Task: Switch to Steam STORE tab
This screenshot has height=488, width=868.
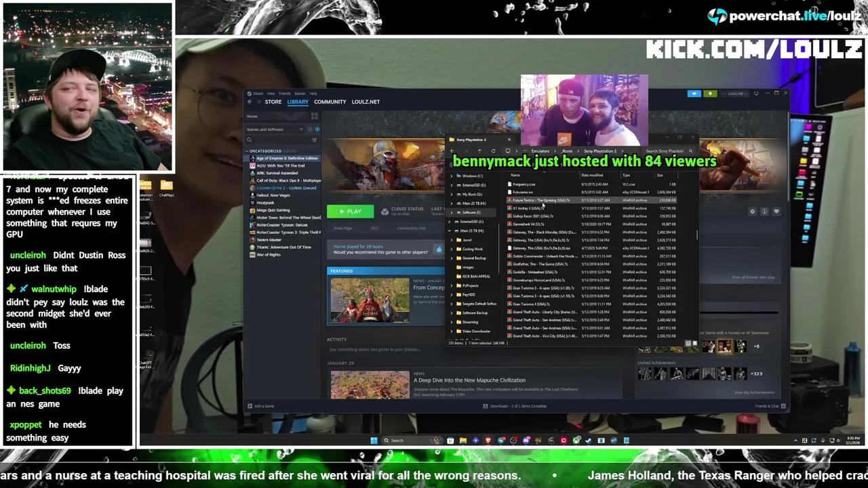Action: [273, 102]
